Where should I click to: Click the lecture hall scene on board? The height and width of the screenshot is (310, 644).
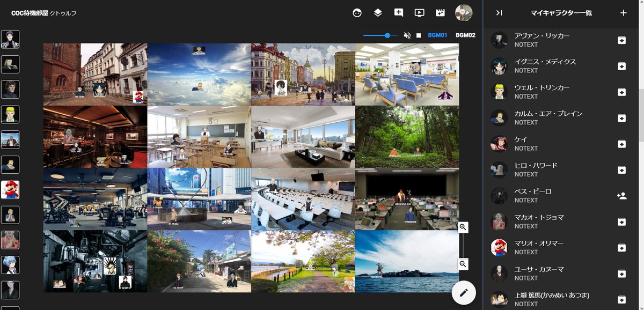click(303, 199)
